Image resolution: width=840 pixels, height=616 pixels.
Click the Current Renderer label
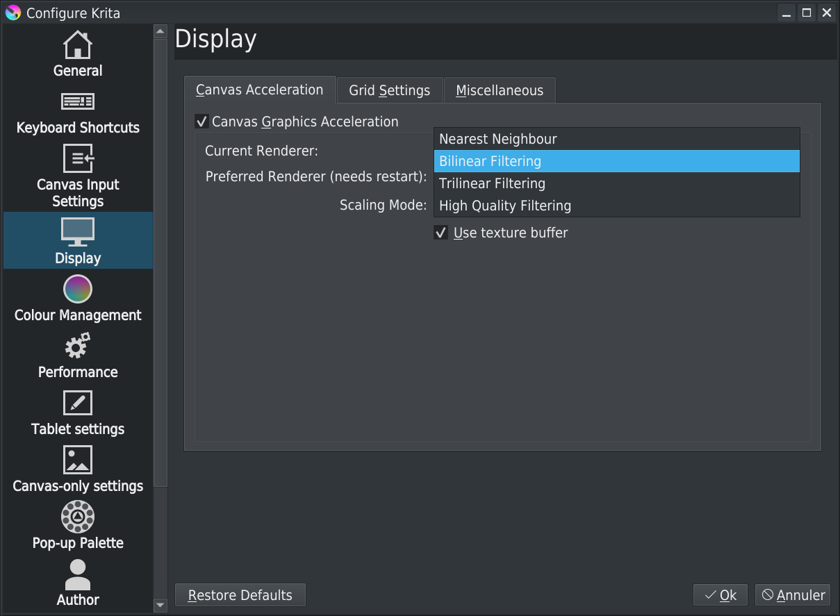[x=262, y=151]
